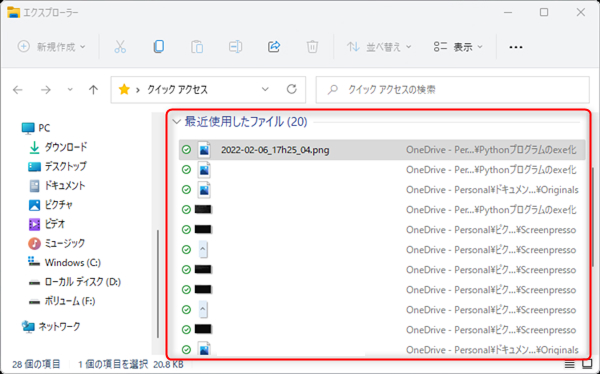Click エクスプローラー folder icon in title bar
Viewport: 600px width, 374px height.
(14, 13)
